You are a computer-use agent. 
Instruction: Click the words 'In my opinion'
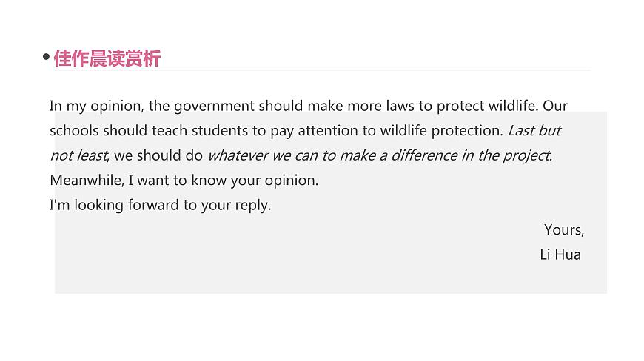click(x=95, y=107)
